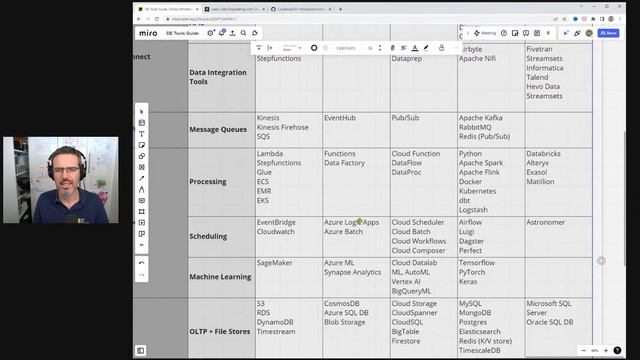Open the comments icon in top toolbar
The height and width of the screenshot is (360, 640).
526,33
